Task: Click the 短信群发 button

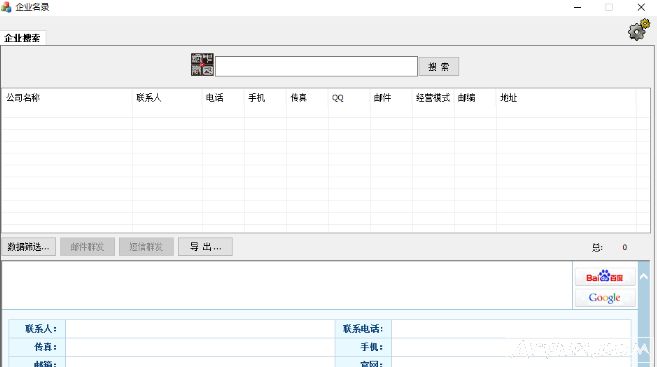Action: tap(146, 247)
